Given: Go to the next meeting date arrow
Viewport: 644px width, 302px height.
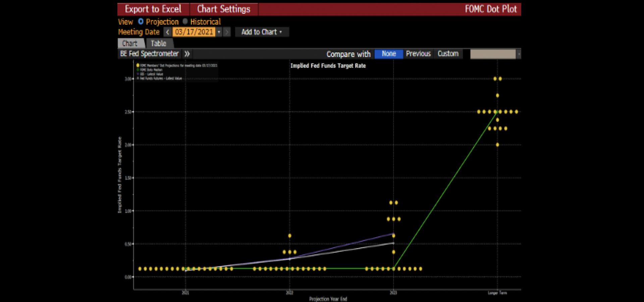Looking at the screenshot, I should [227, 32].
